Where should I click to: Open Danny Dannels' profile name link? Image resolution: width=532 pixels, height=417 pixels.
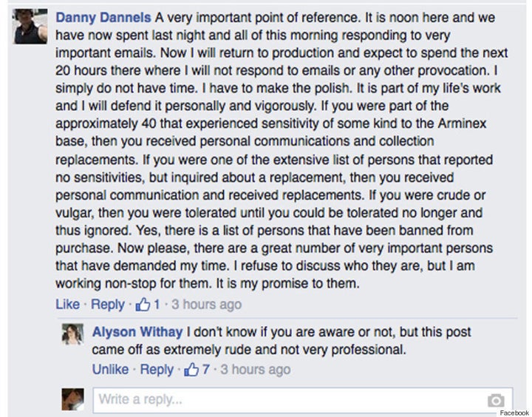tap(103, 17)
